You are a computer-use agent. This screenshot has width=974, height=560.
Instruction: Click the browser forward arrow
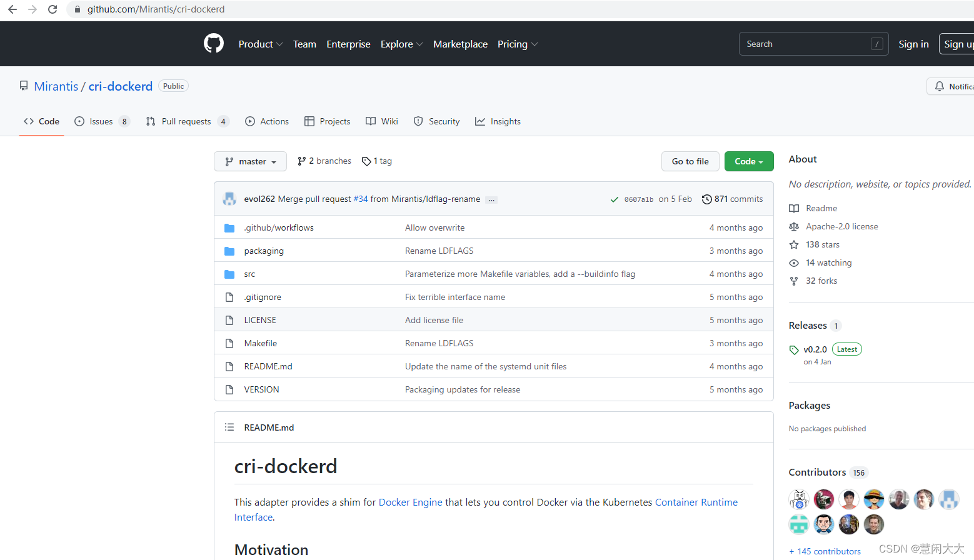(33, 9)
